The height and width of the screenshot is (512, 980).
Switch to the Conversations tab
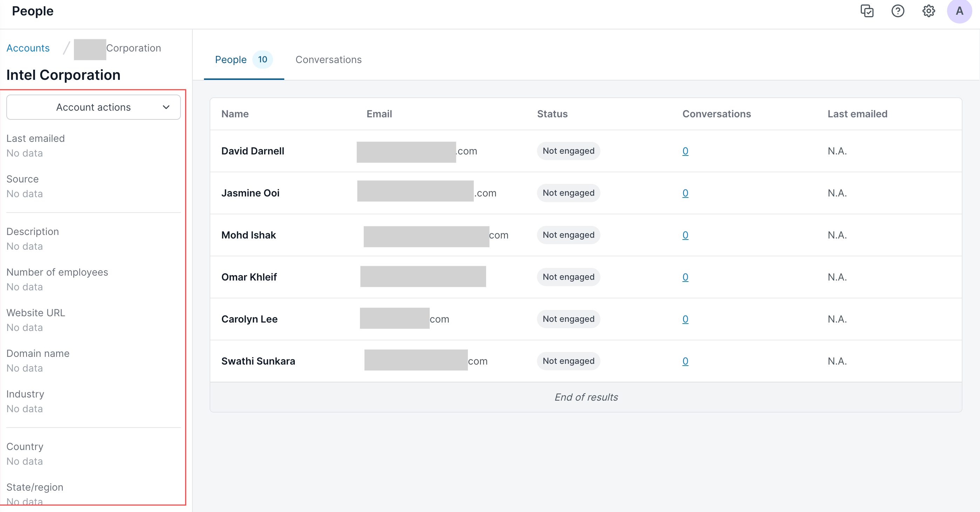[329, 60]
